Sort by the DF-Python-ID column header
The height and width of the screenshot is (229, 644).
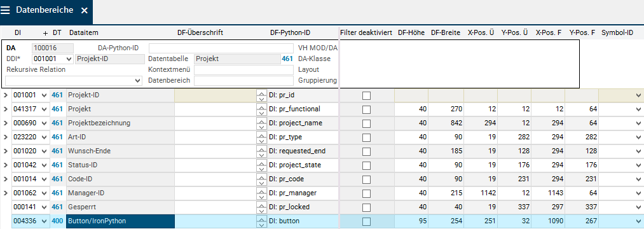(290, 32)
